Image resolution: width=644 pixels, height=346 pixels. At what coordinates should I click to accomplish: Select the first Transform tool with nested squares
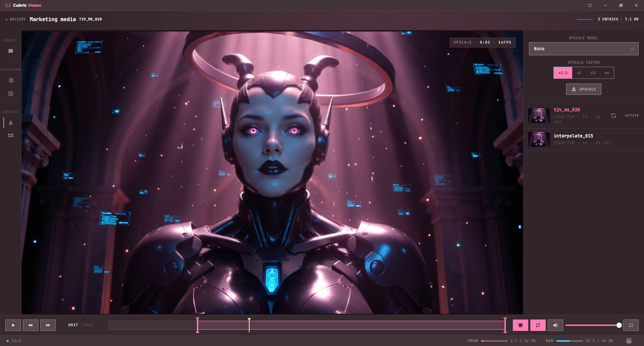pos(11,80)
